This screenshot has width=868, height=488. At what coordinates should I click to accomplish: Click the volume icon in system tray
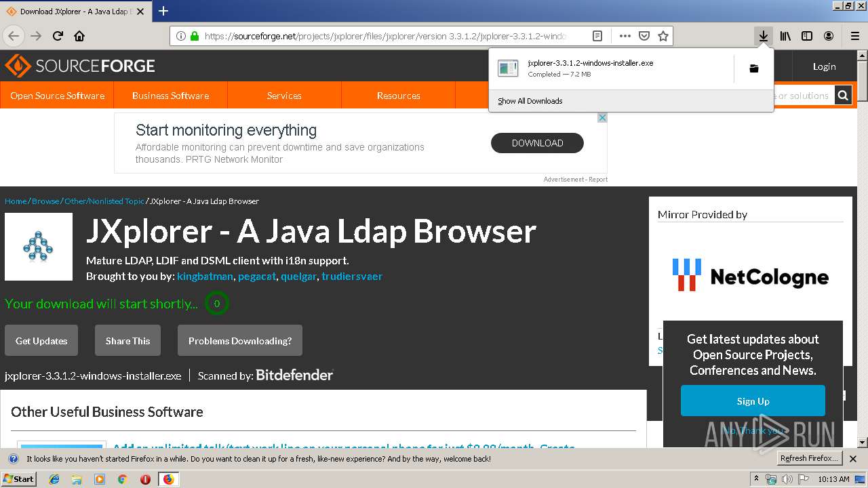pyautogui.click(x=787, y=479)
